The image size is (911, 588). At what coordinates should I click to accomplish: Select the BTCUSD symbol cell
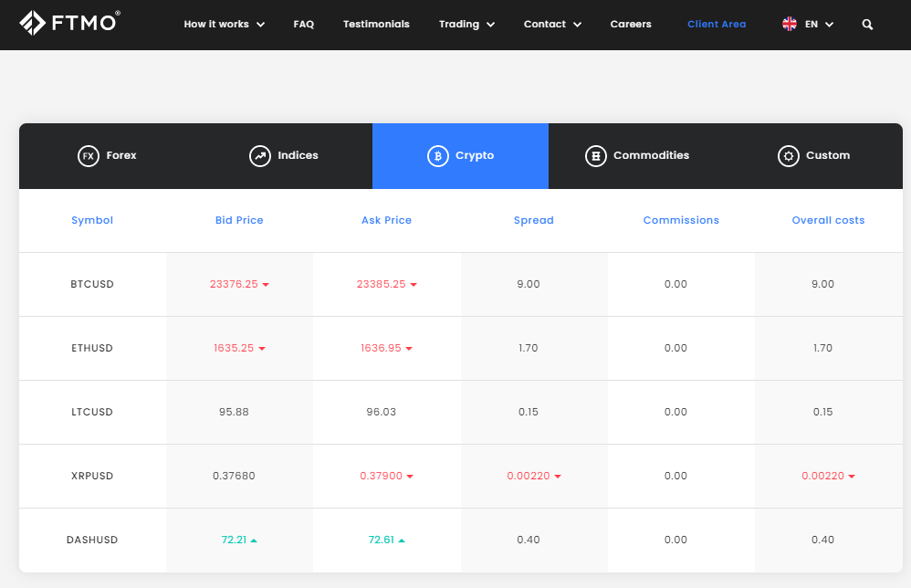coord(92,284)
